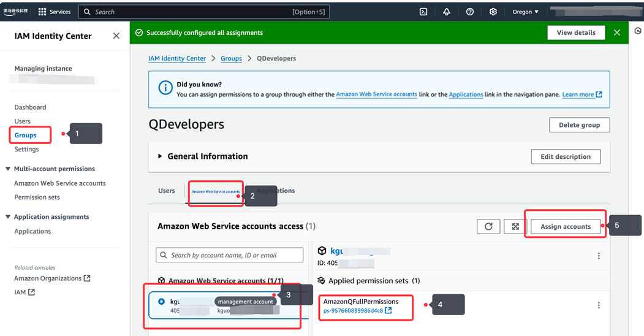Image resolution: width=644 pixels, height=336 pixels.
Task: Refresh the accounts access list
Action: 488,226
